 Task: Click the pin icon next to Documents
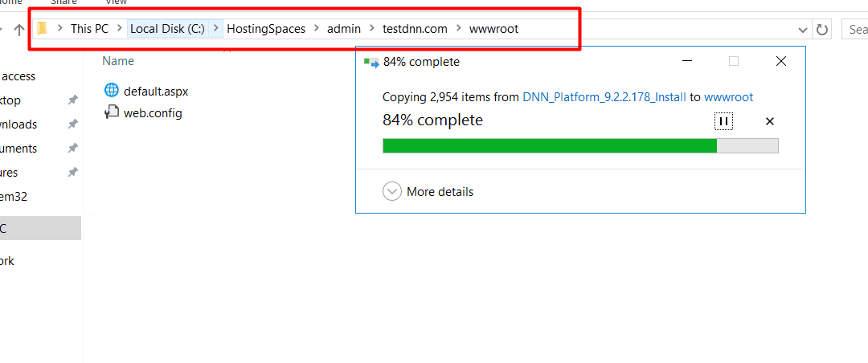tap(72, 149)
